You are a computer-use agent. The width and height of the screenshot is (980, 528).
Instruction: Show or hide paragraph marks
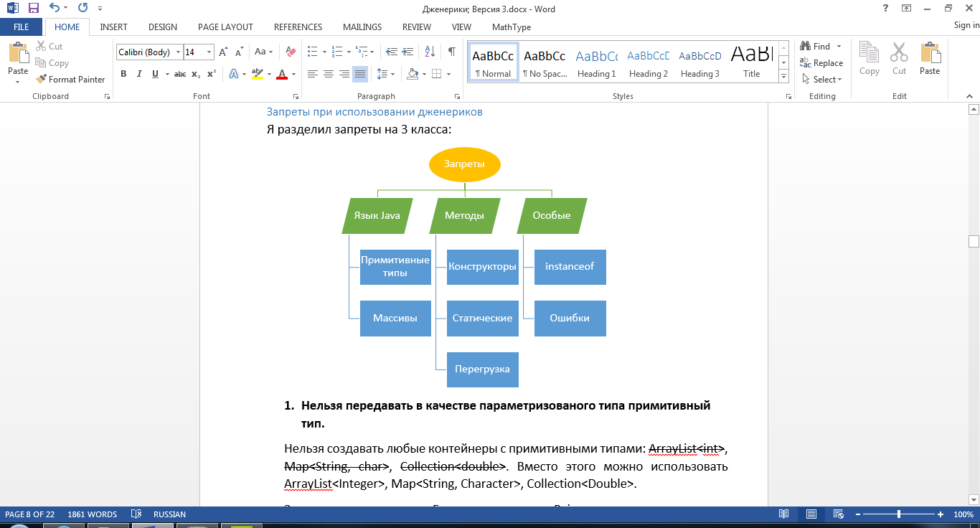(x=451, y=52)
